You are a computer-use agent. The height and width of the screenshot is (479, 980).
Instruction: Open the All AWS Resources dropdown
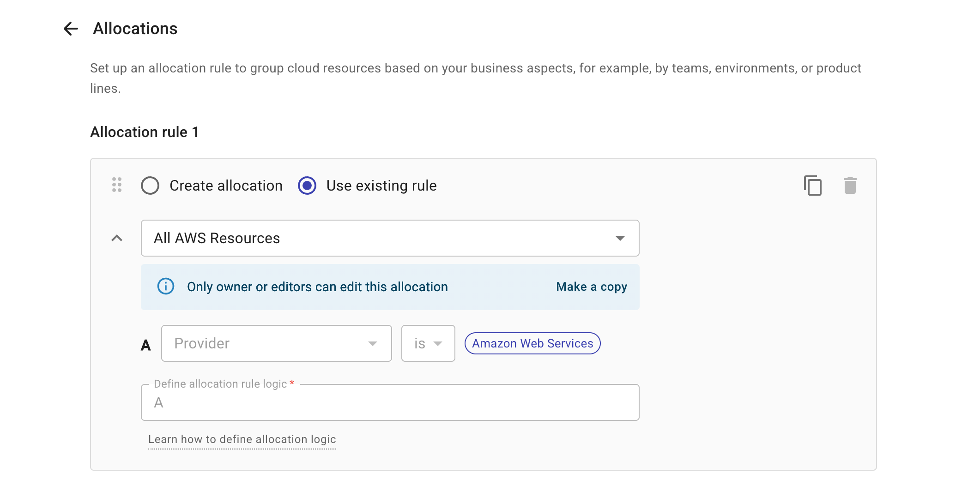(390, 238)
